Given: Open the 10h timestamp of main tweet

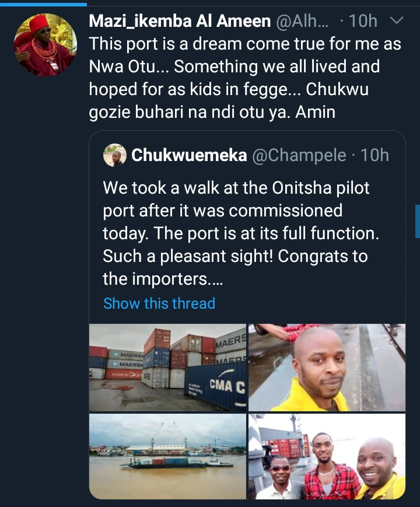Looking at the screenshot, I should point(363,21).
